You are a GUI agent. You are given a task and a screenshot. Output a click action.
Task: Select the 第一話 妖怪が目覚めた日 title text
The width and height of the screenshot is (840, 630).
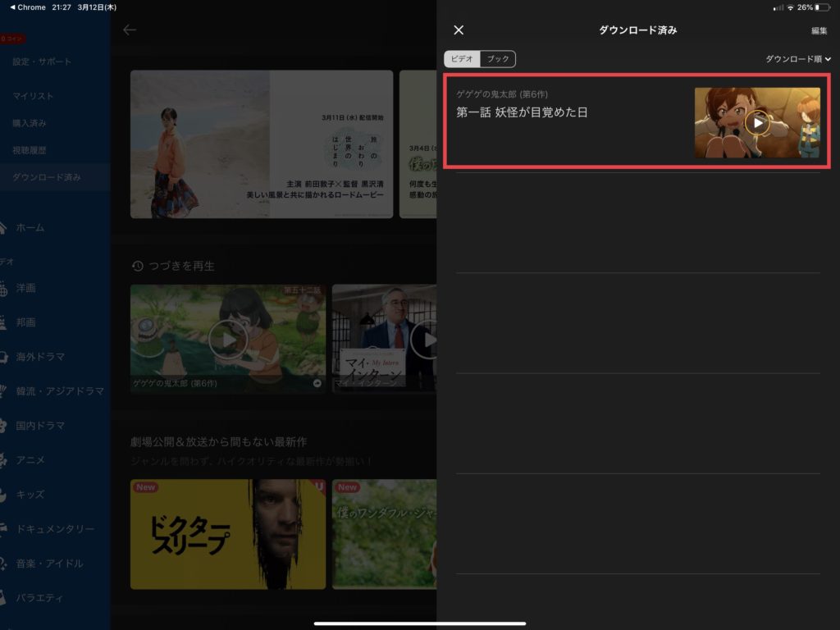pyautogui.click(x=522, y=112)
